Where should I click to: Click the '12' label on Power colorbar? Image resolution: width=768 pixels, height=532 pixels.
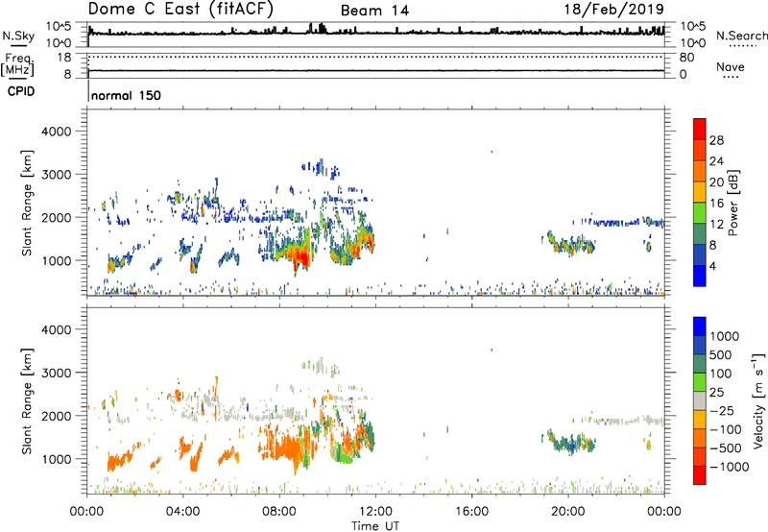(716, 225)
